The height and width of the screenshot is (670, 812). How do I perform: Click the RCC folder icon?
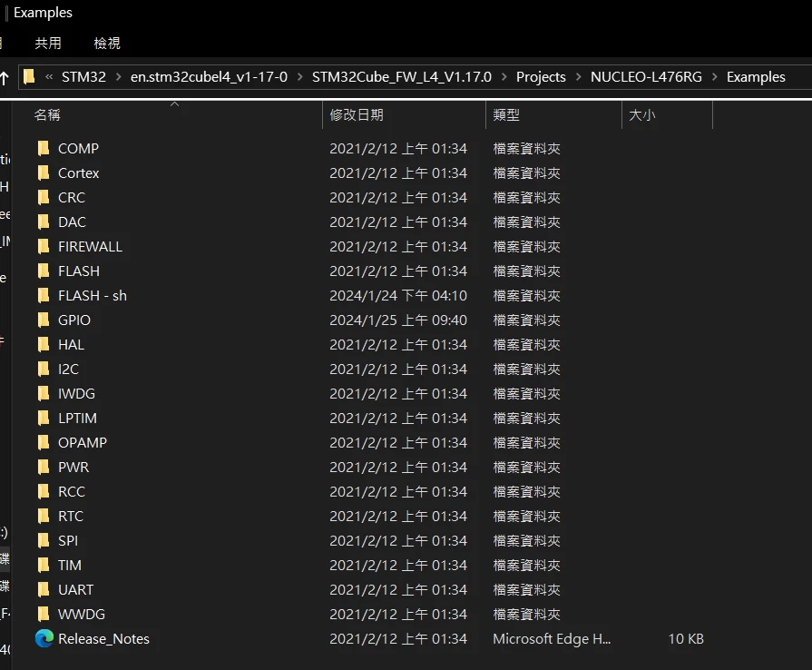pos(44,492)
